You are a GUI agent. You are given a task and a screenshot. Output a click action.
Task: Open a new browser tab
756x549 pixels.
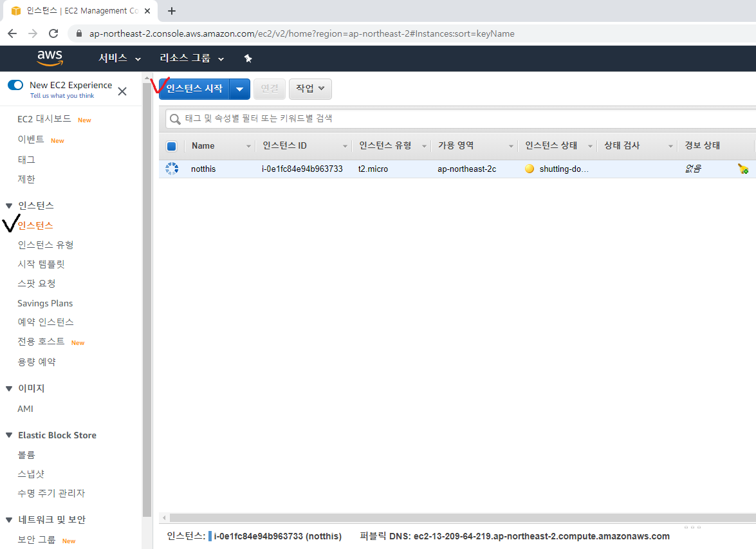(x=172, y=10)
